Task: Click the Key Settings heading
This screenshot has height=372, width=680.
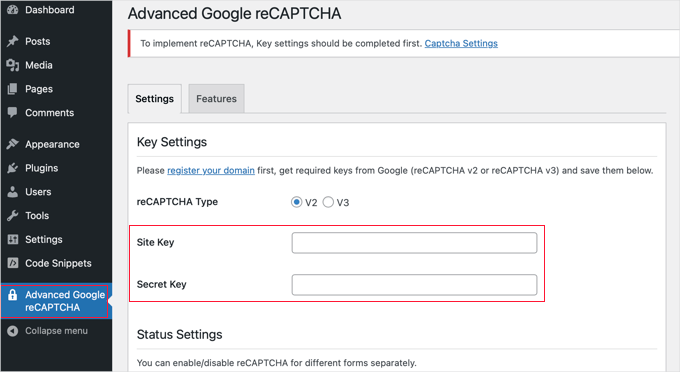Action: [x=172, y=142]
